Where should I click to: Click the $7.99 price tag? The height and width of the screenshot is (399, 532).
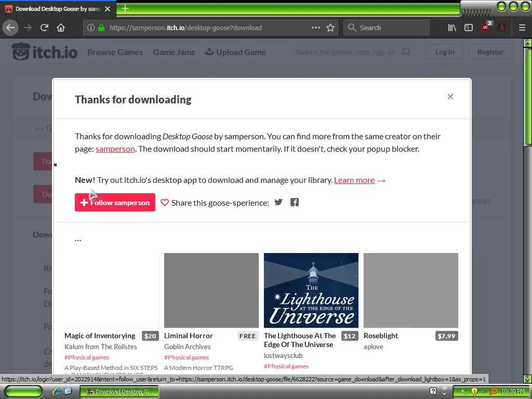click(446, 336)
